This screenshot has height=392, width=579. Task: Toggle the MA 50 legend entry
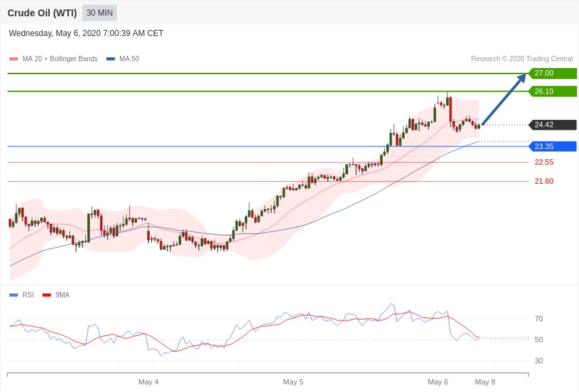(123, 59)
